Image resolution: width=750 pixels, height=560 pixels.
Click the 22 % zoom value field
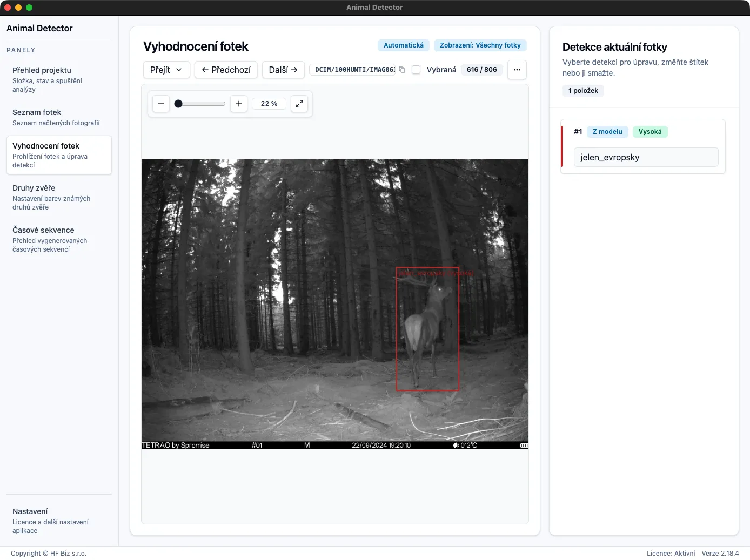pyautogui.click(x=269, y=104)
